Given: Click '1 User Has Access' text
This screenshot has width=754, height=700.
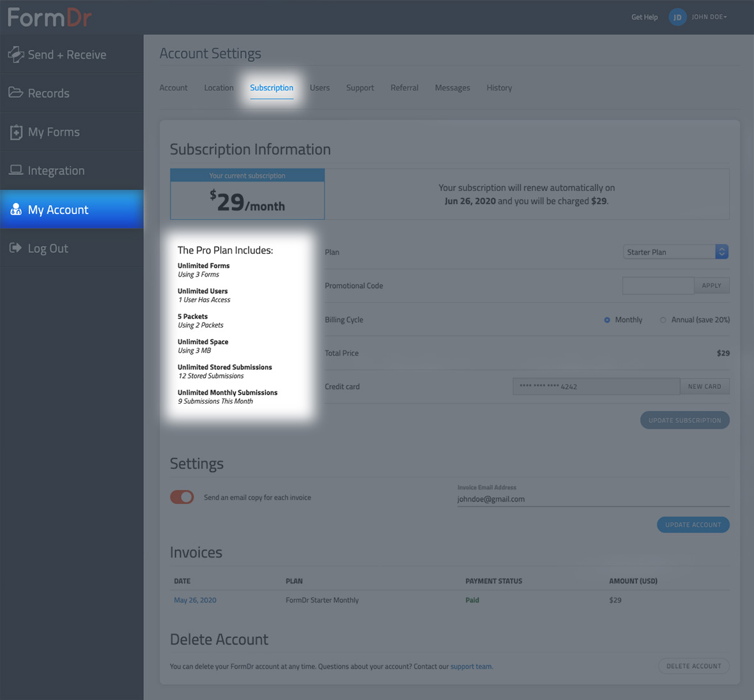Looking at the screenshot, I should pos(204,300).
